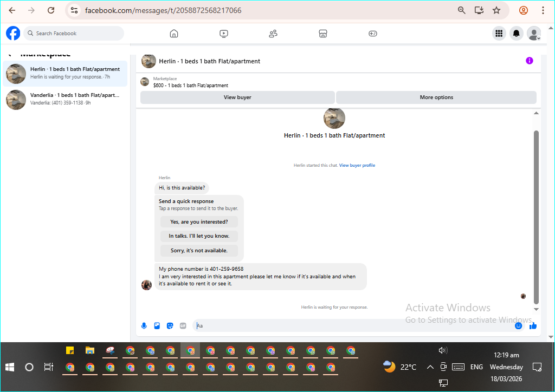Open the browser zoom magnifier icon
The width and height of the screenshot is (555, 392).
click(461, 10)
